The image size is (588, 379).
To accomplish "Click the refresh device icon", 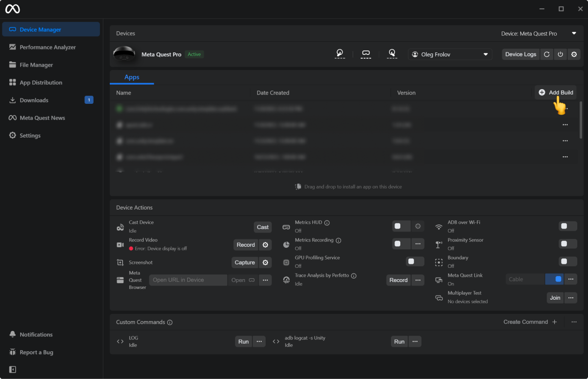I will point(547,54).
